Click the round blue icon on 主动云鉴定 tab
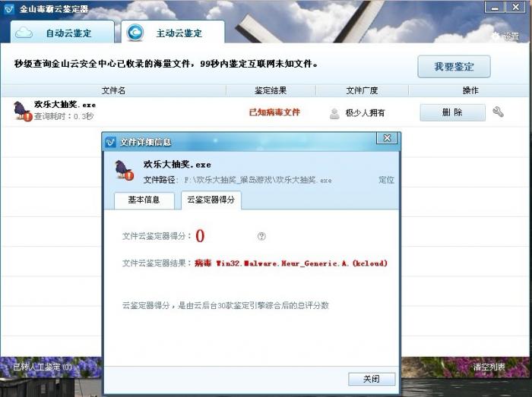 135,33
